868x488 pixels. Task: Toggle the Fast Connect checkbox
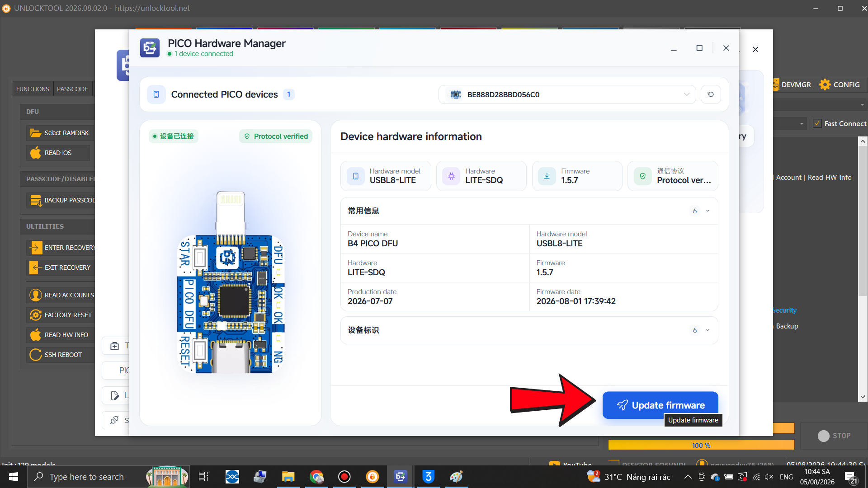click(817, 123)
